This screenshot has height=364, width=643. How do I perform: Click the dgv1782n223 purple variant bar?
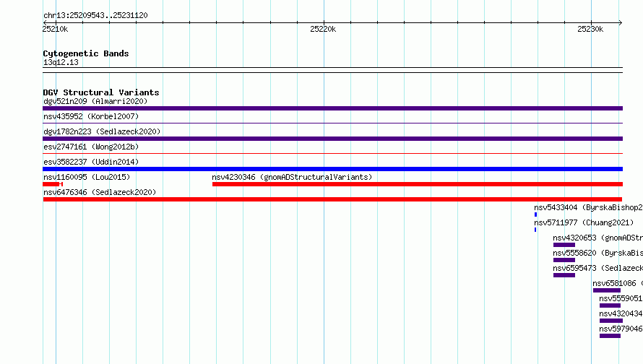[x=332, y=139]
